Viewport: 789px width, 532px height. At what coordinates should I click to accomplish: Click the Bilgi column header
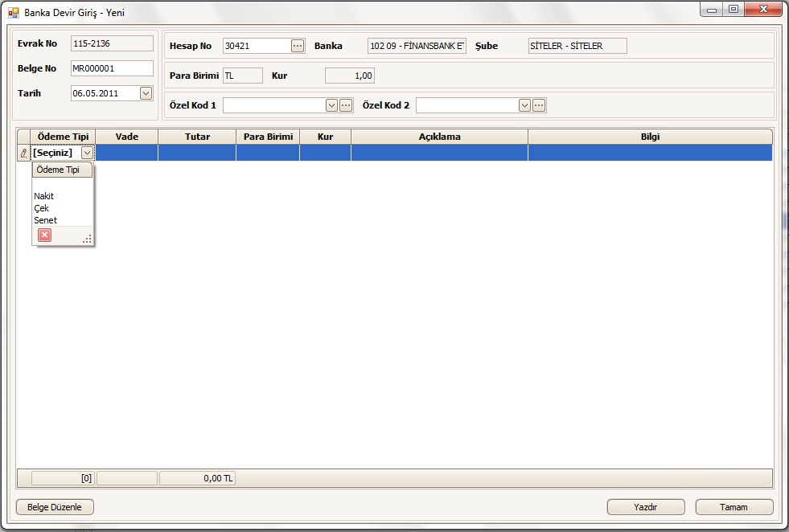pos(650,137)
